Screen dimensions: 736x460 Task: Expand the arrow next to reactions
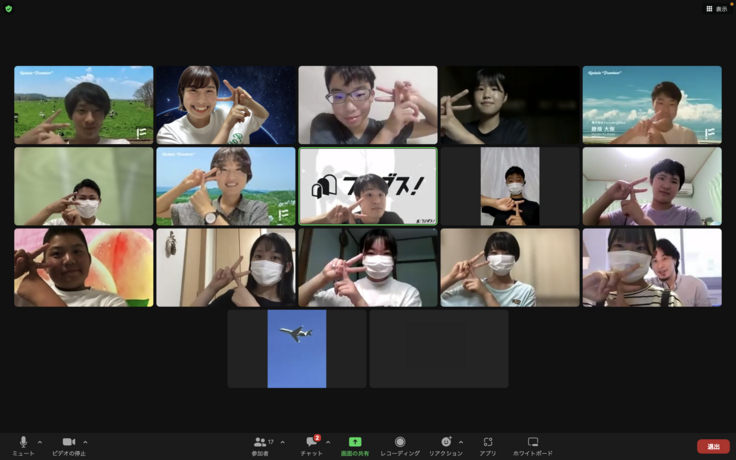(x=461, y=441)
